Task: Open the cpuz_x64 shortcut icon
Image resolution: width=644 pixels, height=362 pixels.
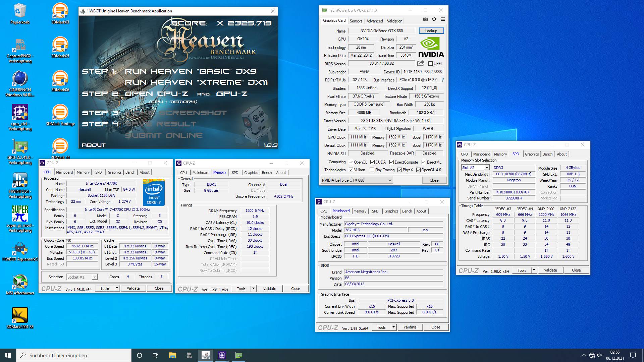Action: tap(20, 118)
